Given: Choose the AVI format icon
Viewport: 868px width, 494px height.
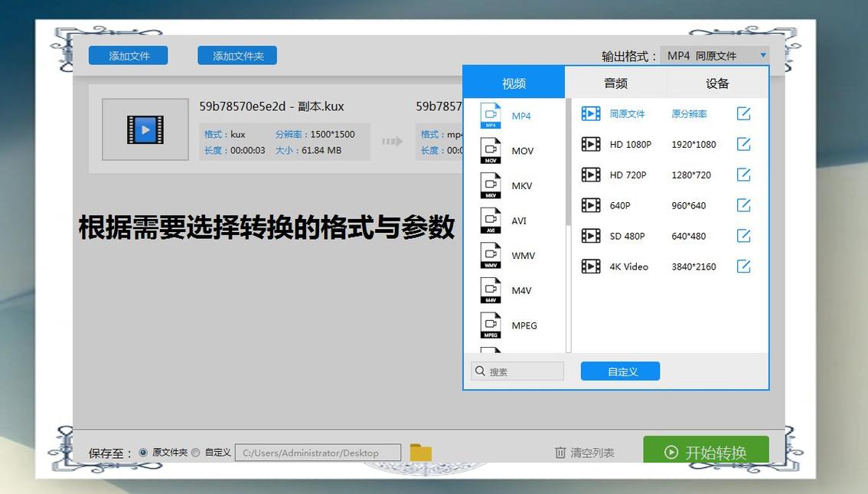Looking at the screenshot, I should [490, 221].
